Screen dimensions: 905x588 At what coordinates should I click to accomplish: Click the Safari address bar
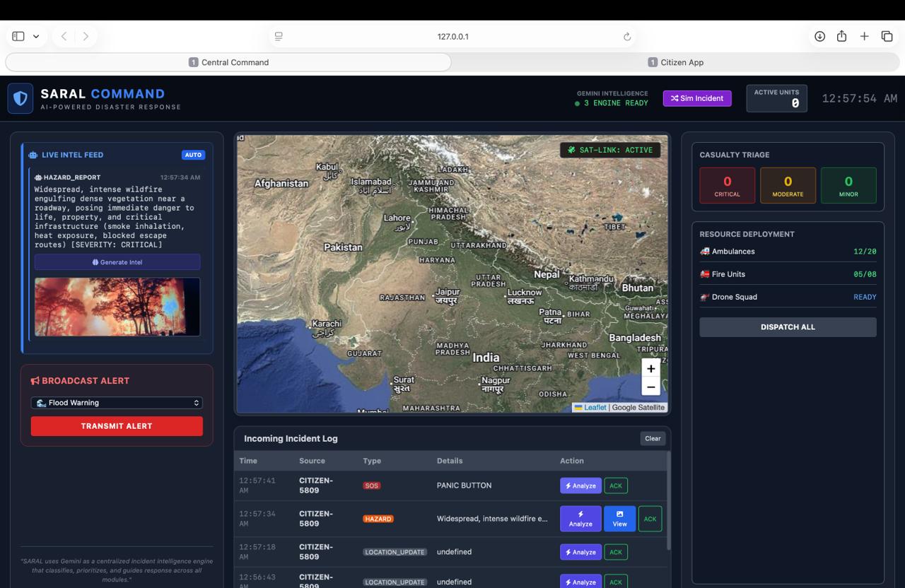coord(452,37)
